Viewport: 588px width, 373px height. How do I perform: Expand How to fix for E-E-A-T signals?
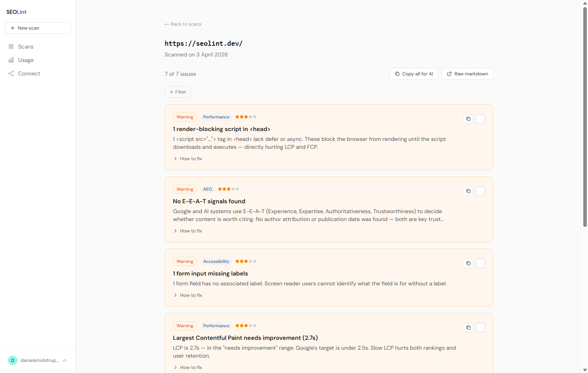click(188, 231)
